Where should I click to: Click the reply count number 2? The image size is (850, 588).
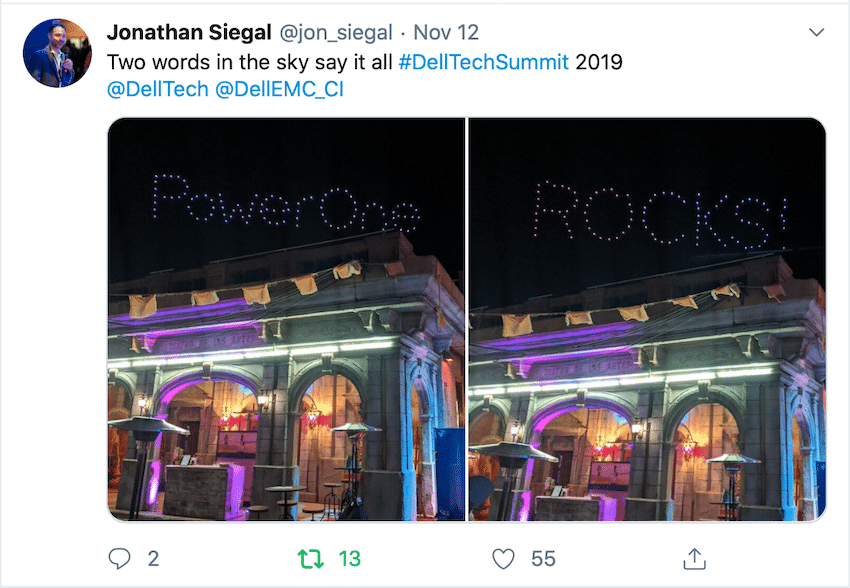pyautogui.click(x=153, y=559)
